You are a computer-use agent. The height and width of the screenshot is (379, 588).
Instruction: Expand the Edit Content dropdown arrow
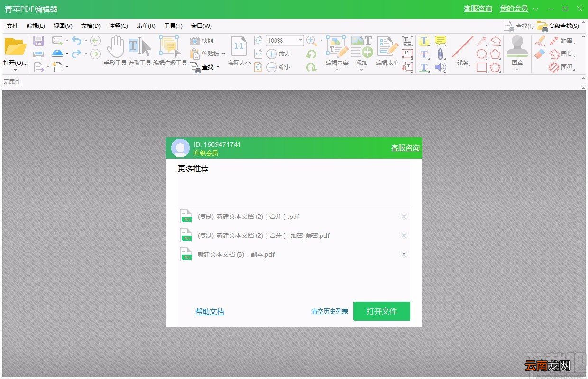pyautogui.click(x=337, y=70)
